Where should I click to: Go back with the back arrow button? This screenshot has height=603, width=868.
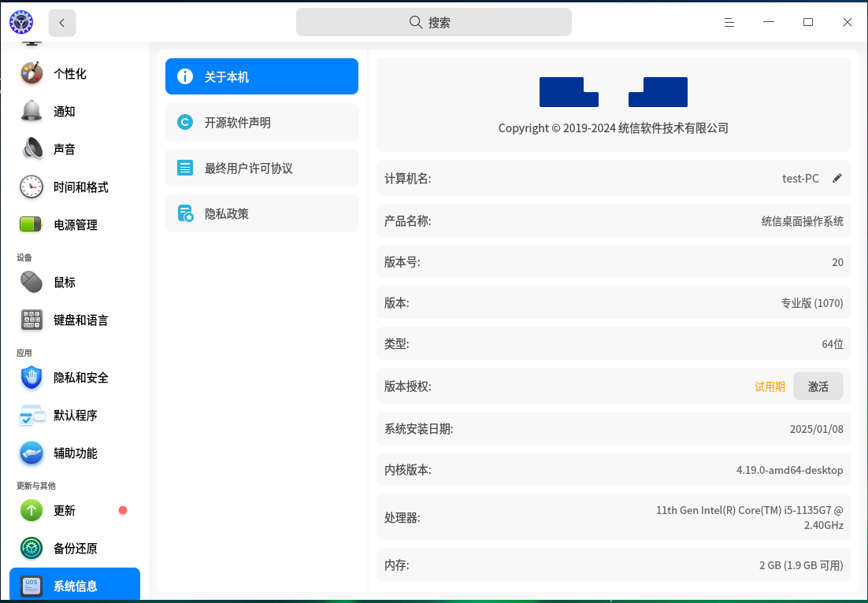62,23
